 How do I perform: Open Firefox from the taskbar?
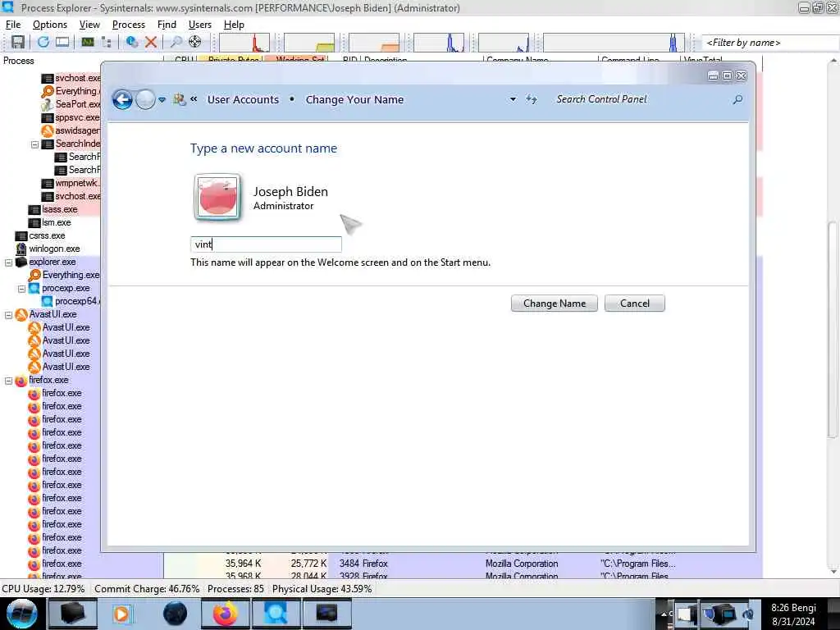[x=225, y=614]
